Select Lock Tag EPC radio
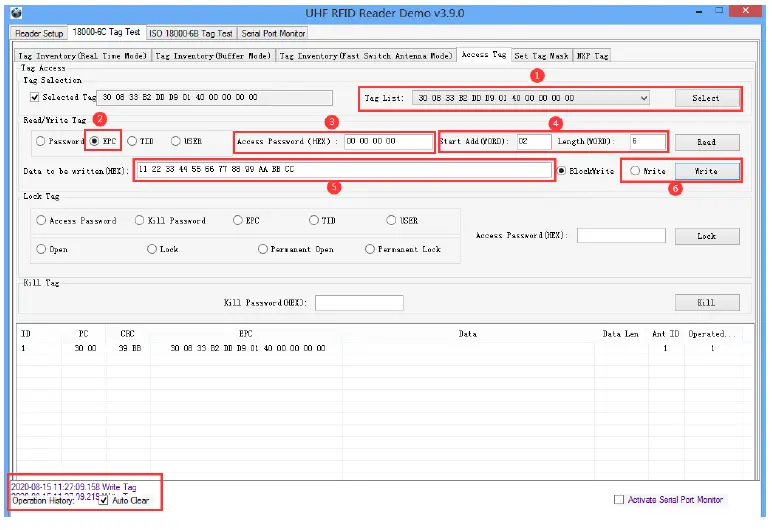This screenshot has width=772, height=530. click(238, 220)
